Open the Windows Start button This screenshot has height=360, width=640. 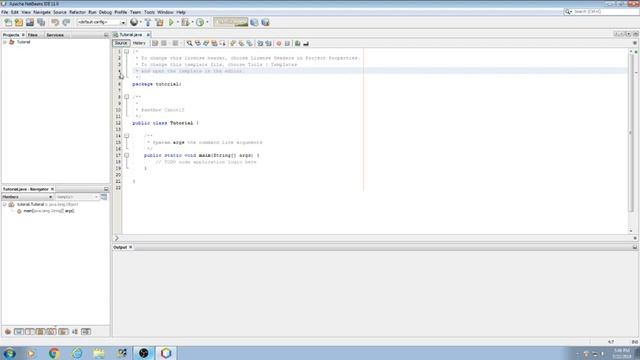(9, 353)
